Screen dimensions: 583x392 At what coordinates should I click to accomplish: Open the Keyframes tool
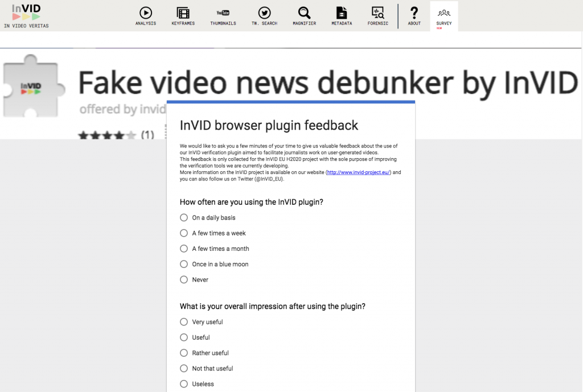coord(183,15)
